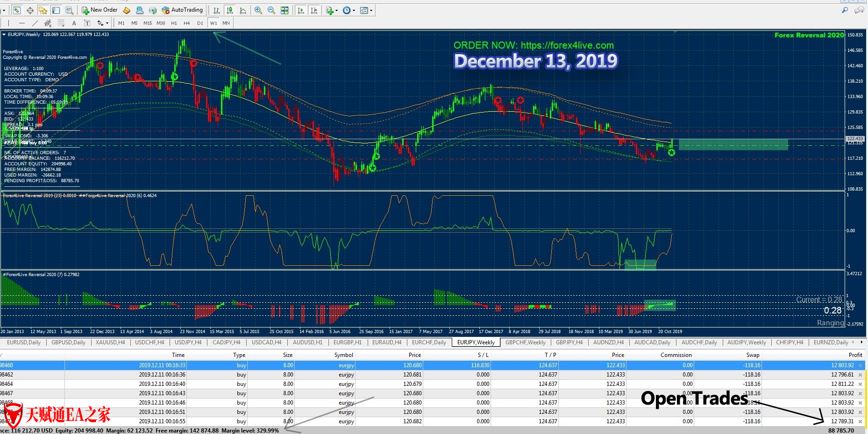Image resolution: width=868 pixels, height=434 pixels.
Task: Draw a text label with A tool
Action: 74,23
